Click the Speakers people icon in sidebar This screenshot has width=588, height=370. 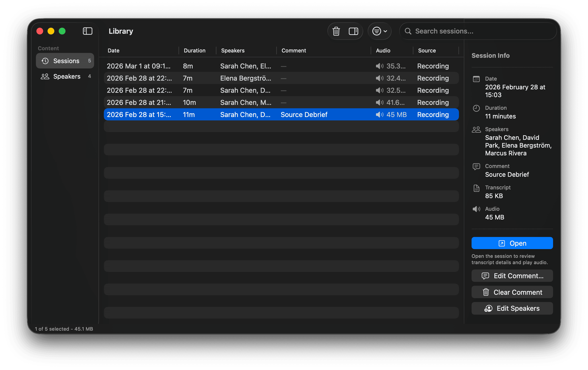[x=45, y=76]
